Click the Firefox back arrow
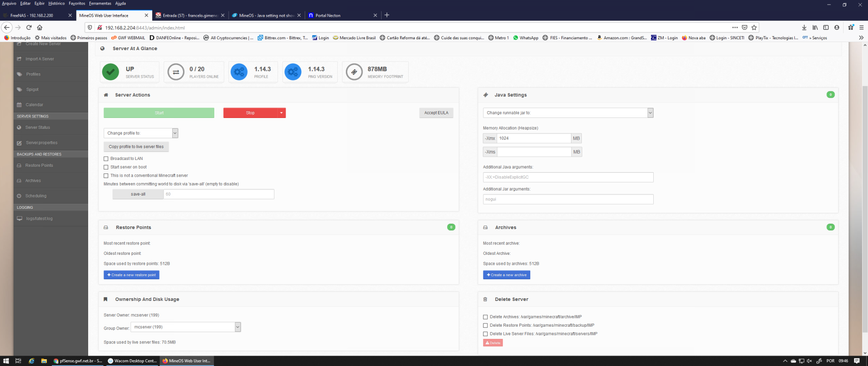868x366 pixels. [x=7, y=28]
